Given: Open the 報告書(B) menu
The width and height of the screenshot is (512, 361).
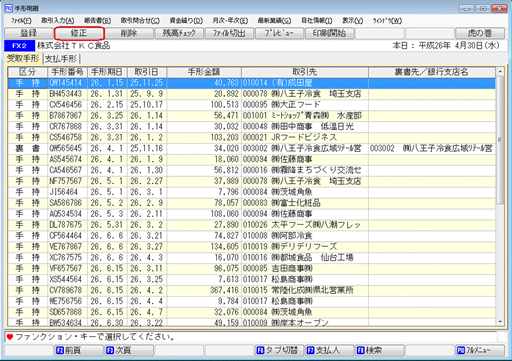Looking at the screenshot, I should tap(97, 21).
